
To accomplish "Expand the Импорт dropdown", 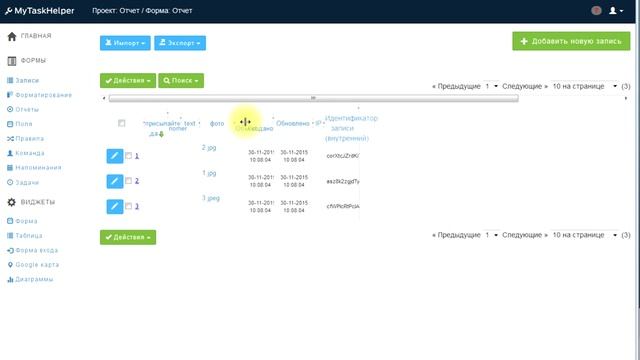I will tap(125, 43).
